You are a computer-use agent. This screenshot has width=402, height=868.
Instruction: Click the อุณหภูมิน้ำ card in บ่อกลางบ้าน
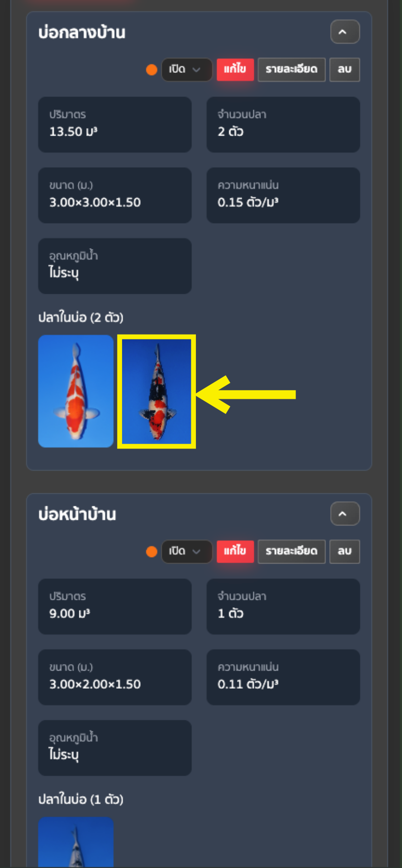click(115, 266)
